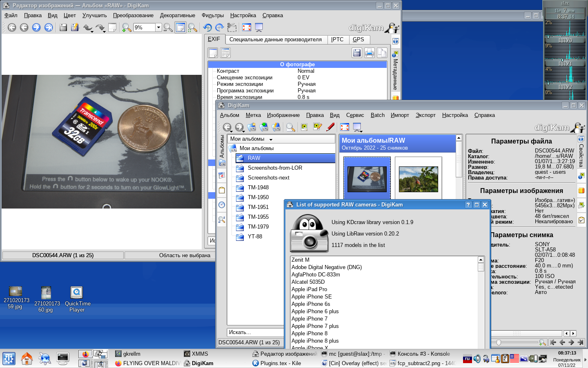This screenshot has height=368, width=588.
Task: Click Искать search field in albums panel
Action: [256, 332]
